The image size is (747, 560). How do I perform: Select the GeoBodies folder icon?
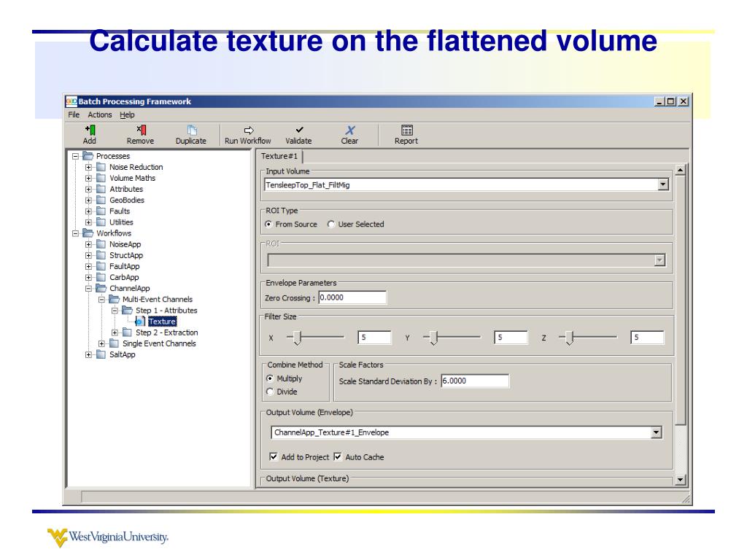pos(101,200)
